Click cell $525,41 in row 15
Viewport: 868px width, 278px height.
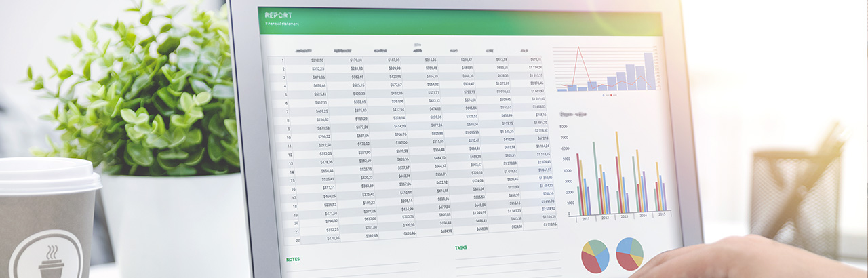pos(328,180)
